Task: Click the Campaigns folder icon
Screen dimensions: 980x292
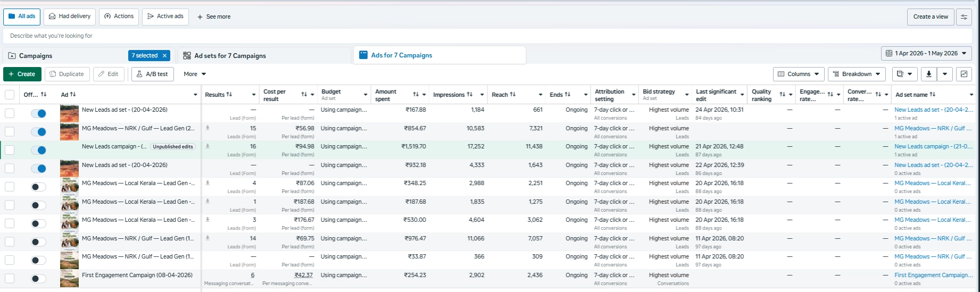Action: tap(12, 56)
